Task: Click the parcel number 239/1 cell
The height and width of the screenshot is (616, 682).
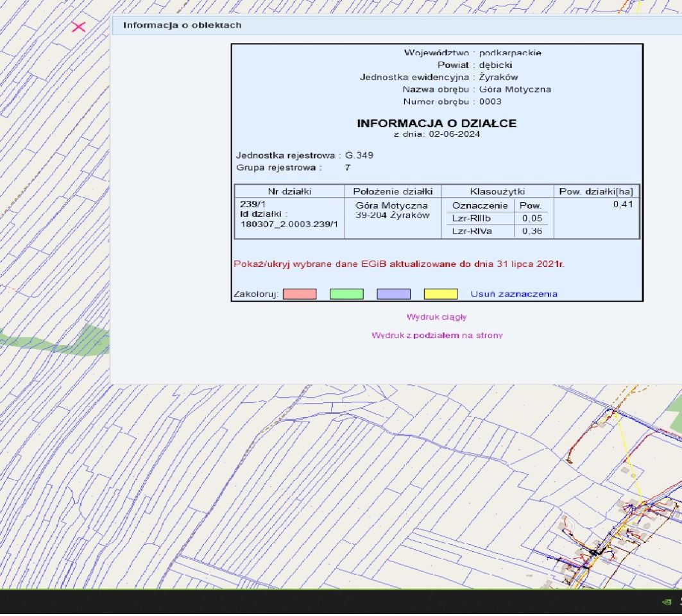Action: coord(249,204)
